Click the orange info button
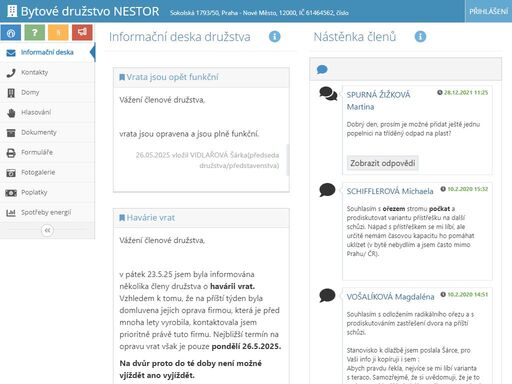This screenshot has width=512, height=384. tap(58, 32)
